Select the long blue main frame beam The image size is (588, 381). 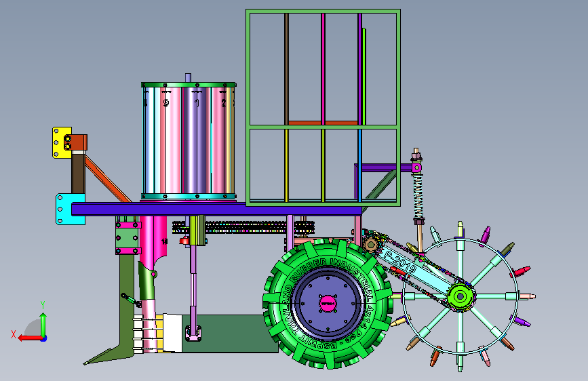coord(216,209)
